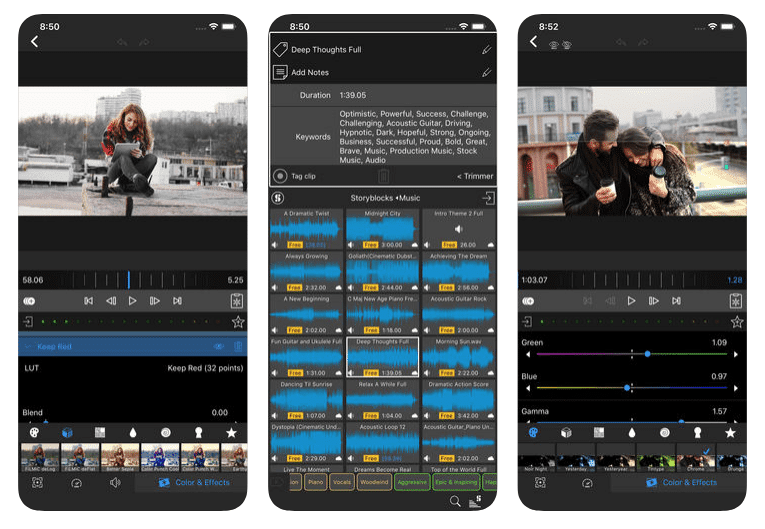Filter music by the Aggressive tag
The height and width of the screenshot is (529, 765).
click(412, 482)
